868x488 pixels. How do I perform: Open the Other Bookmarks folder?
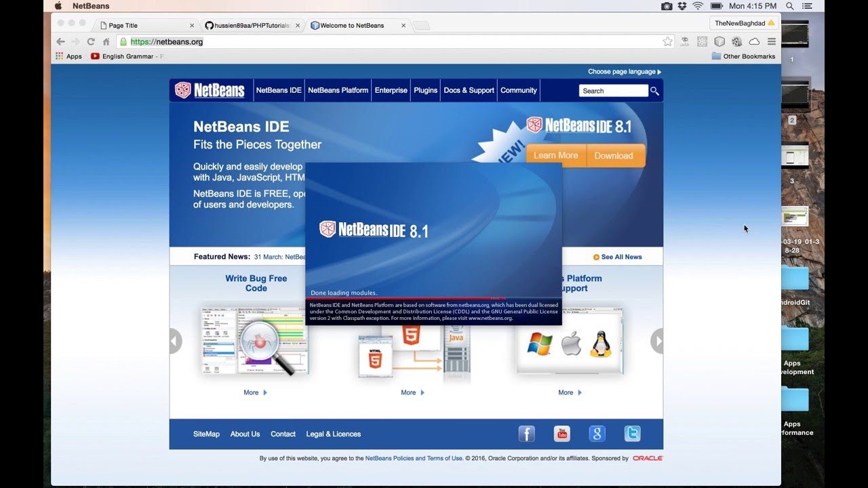point(743,56)
